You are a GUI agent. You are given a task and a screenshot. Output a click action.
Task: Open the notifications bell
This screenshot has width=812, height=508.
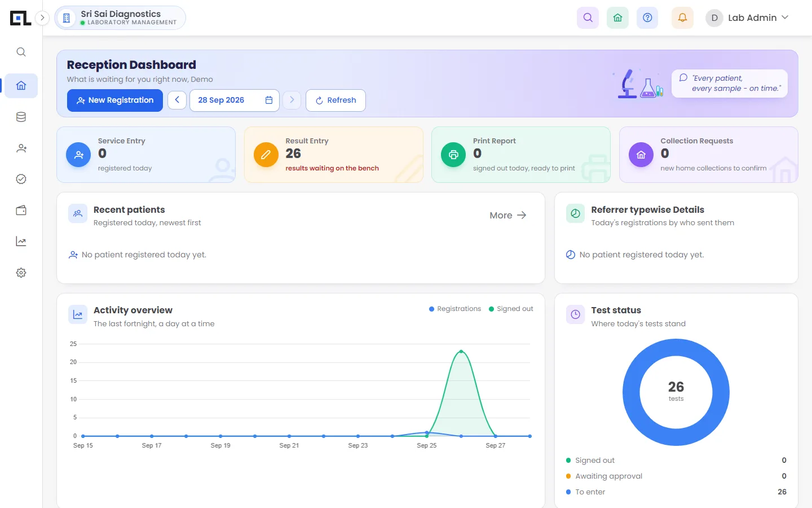click(x=682, y=17)
